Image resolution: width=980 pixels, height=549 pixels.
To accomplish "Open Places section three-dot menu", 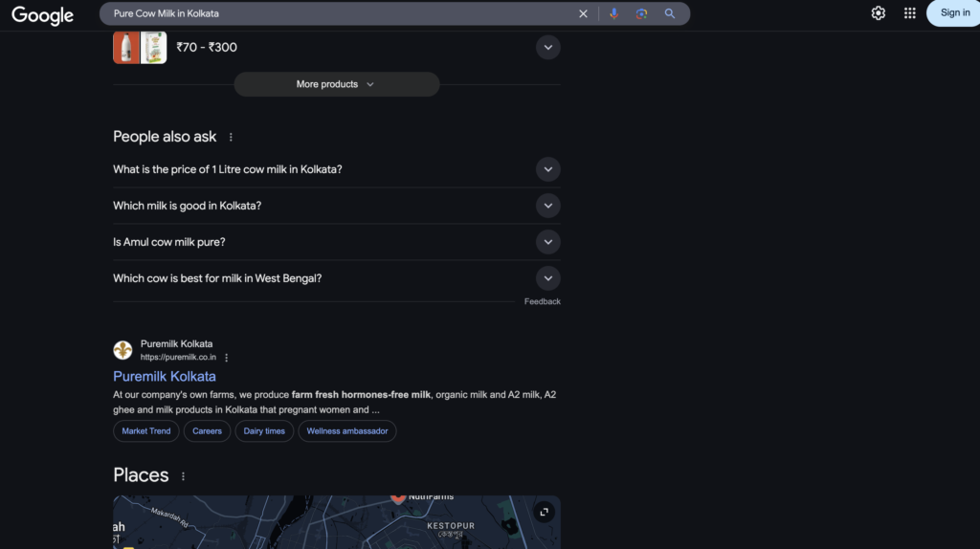I will tap(183, 476).
